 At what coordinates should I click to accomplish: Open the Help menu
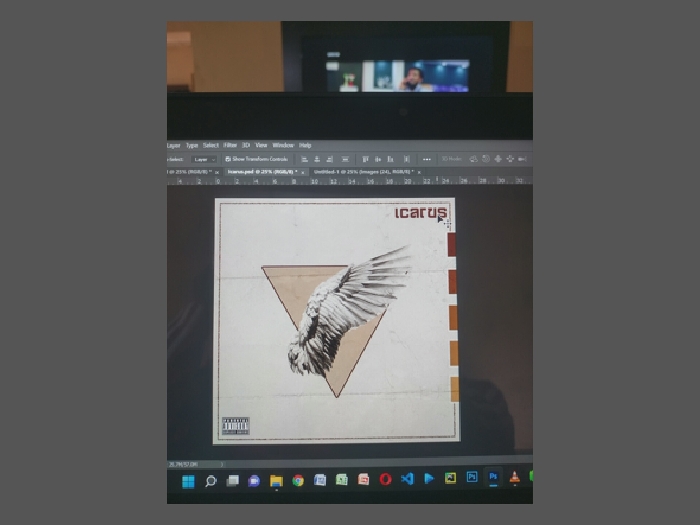click(x=305, y=146)
